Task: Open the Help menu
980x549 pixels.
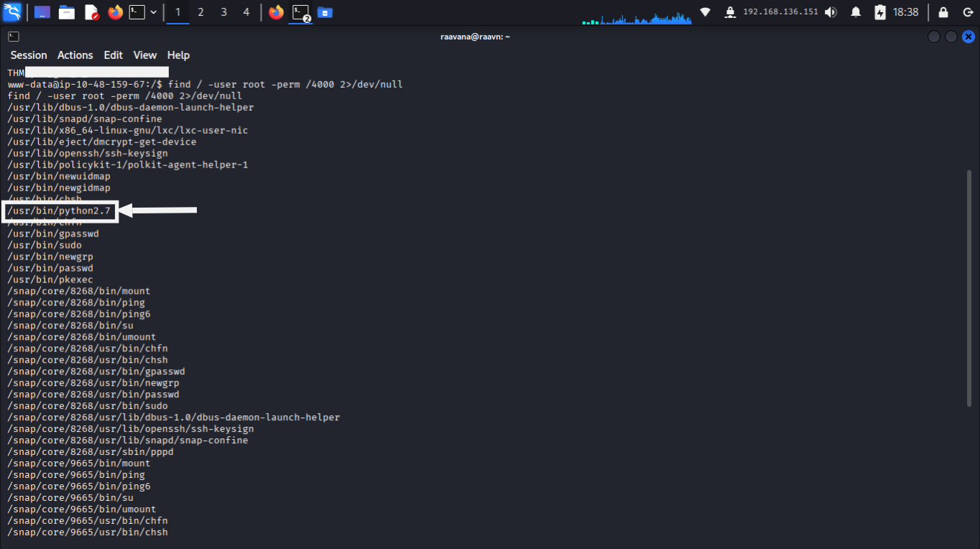Action: [x=178, y=55]
